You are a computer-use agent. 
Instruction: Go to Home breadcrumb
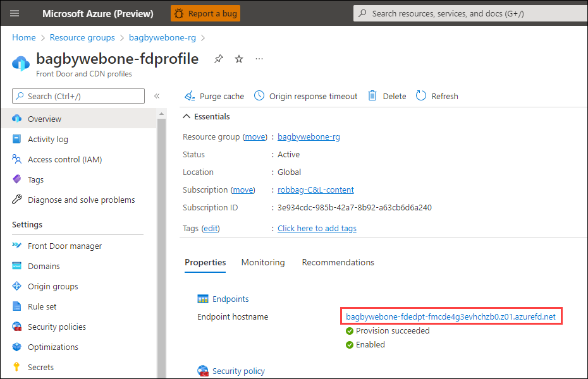[x=24, y=37]
